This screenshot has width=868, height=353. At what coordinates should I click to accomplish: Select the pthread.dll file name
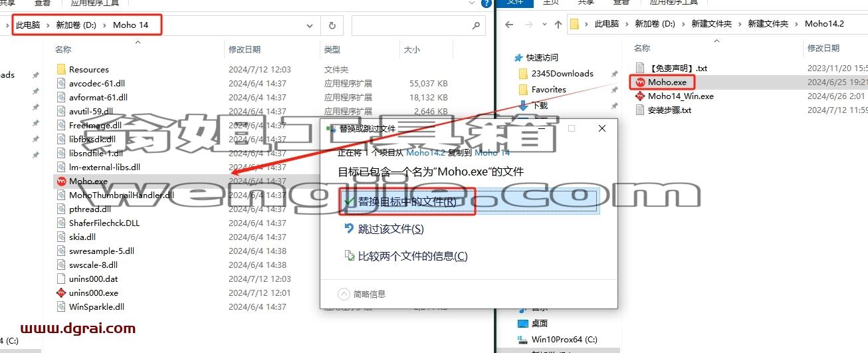[90, 209]
